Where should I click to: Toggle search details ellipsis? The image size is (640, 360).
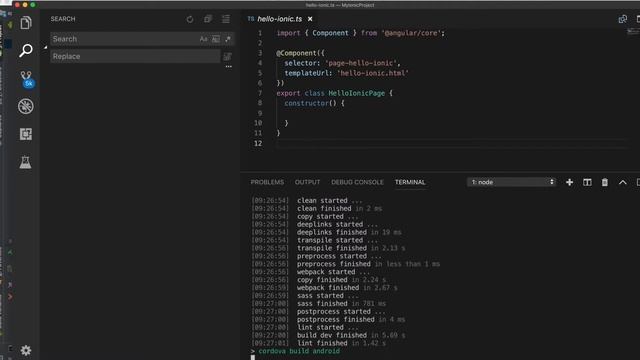(229, 67)
